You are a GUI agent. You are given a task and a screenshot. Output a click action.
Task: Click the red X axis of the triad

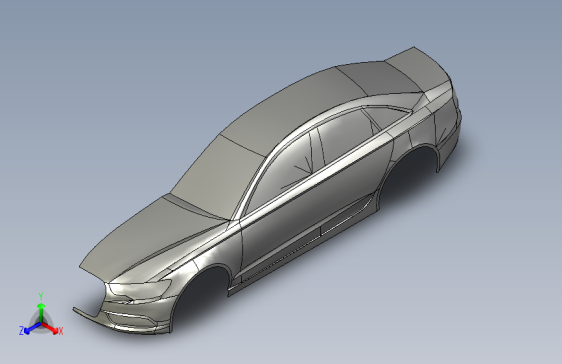point(51,328)
